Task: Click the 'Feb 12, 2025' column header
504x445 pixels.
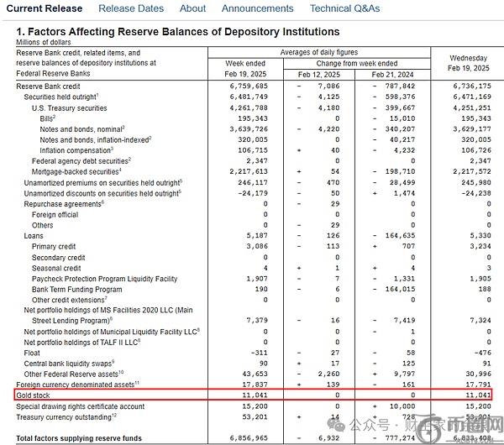Action: pos(319,75)
